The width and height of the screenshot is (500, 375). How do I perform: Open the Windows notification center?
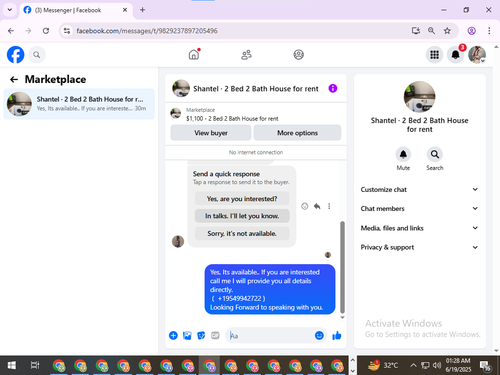point(485,366)
